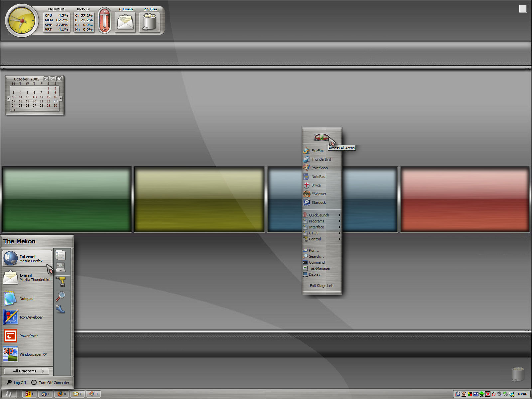532x399 pixels.
Task: Click the green color panel
Action: click(x=67, y=199)
